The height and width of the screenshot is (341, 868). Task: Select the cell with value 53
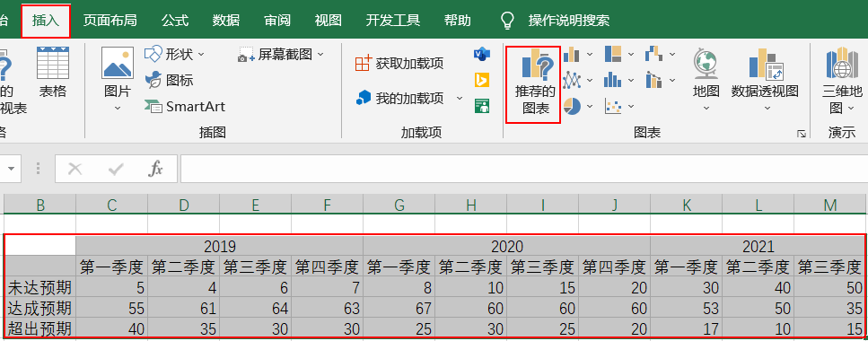[x=686, y=308]
